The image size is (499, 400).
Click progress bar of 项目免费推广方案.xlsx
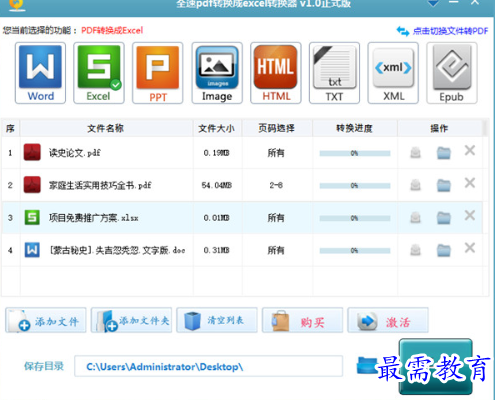(355, 218)
